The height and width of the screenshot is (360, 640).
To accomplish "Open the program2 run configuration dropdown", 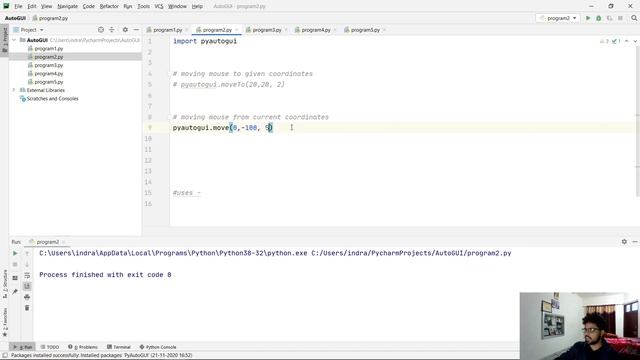I will point(558,18).
